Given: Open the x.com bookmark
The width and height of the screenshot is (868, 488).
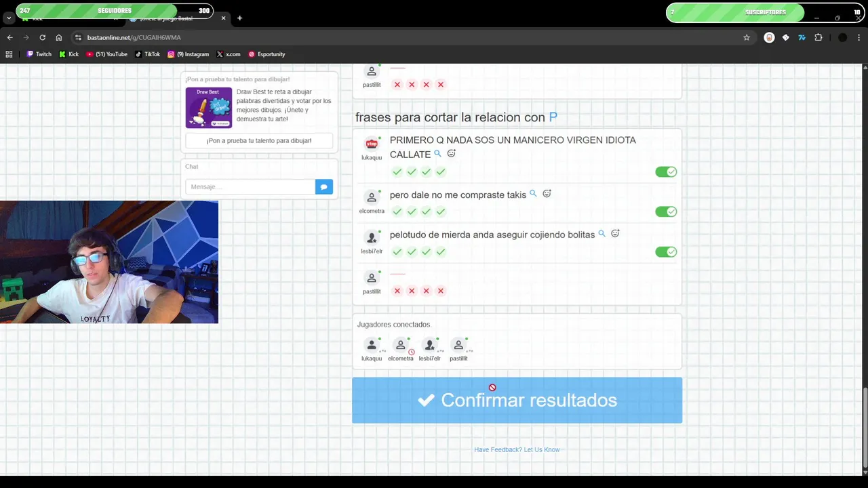Looking at the screenshot, I should [228, 54].
